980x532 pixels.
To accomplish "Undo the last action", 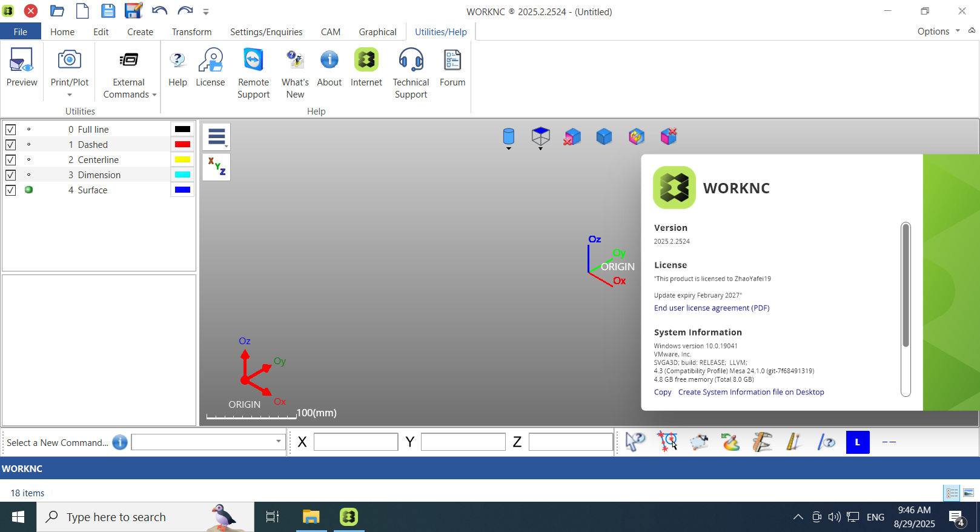I will pyautogui.click(x=159, y=11).
